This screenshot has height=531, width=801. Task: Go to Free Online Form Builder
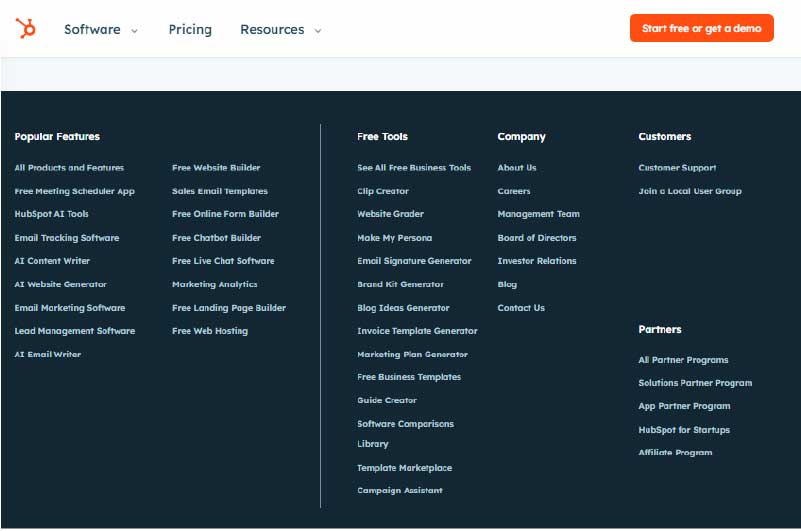tap(225, 214)
